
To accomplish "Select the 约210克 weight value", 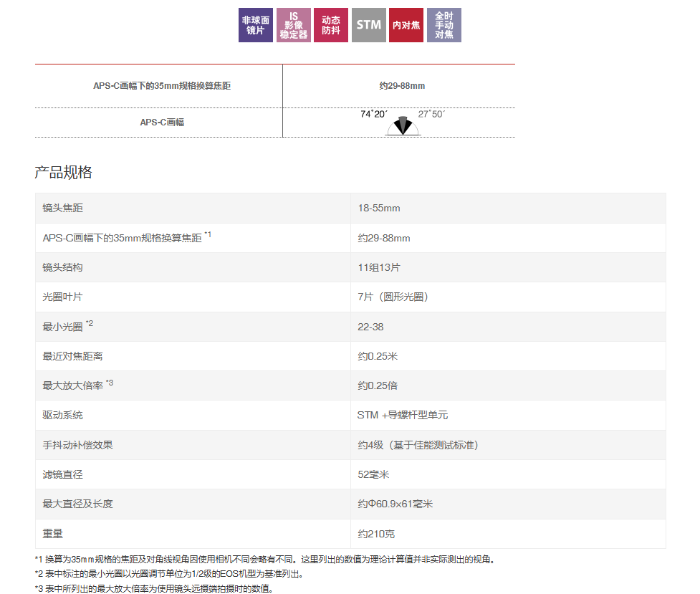I will tap(376, 534).
